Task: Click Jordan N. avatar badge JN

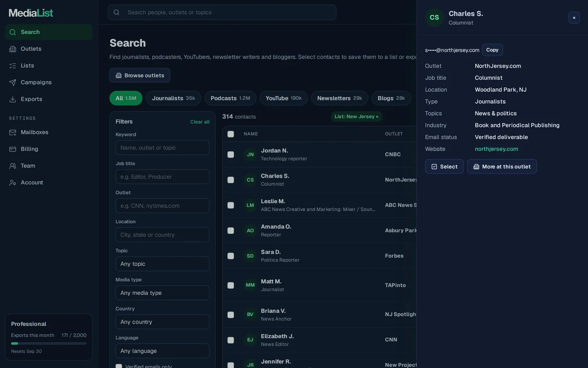Action: 250,155
